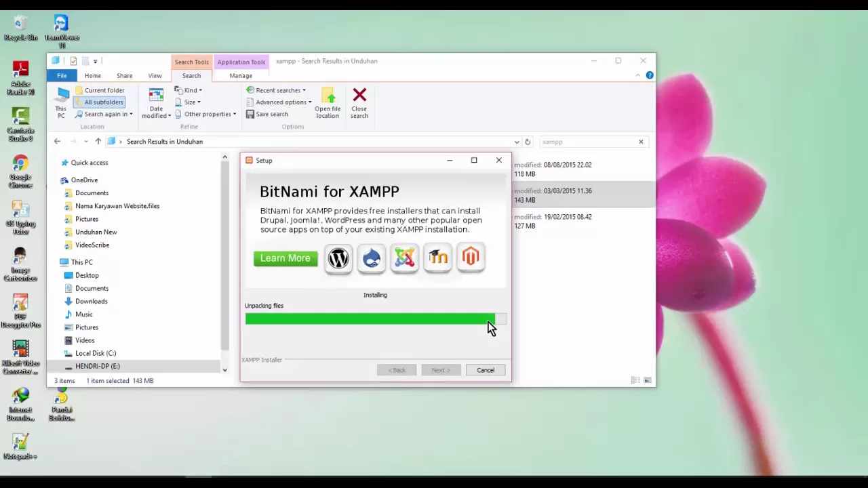868x488 pixels.
Task: Click the Joomla icon in the Setup window
Action: pos(405,258)
